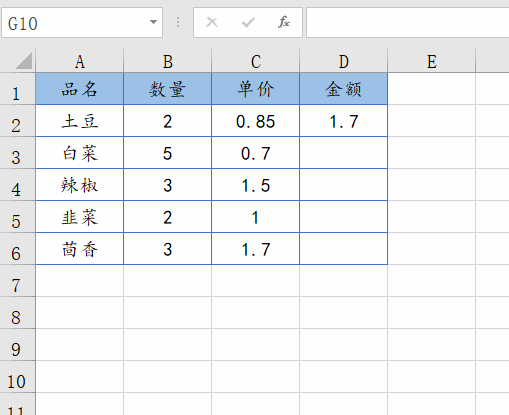Click the unit price 1 for 韭菜
Image resolution: width=509 pixels, height=415 pixels.
(256, 217)
